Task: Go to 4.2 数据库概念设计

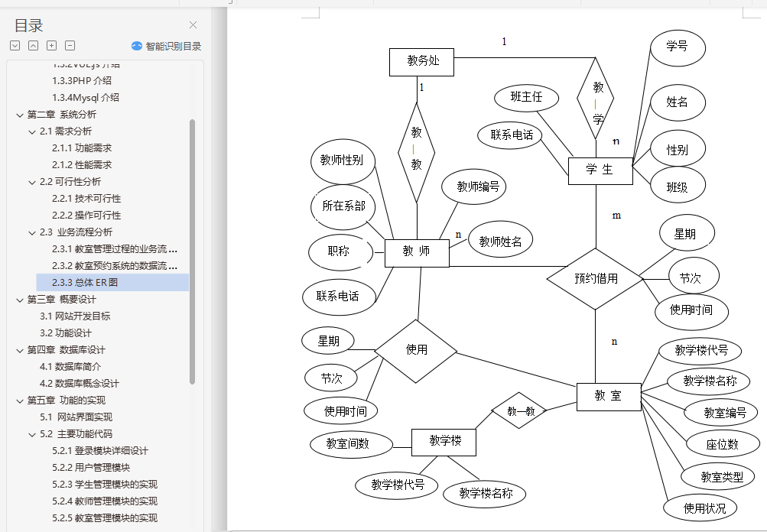Action: coord(80,384)
